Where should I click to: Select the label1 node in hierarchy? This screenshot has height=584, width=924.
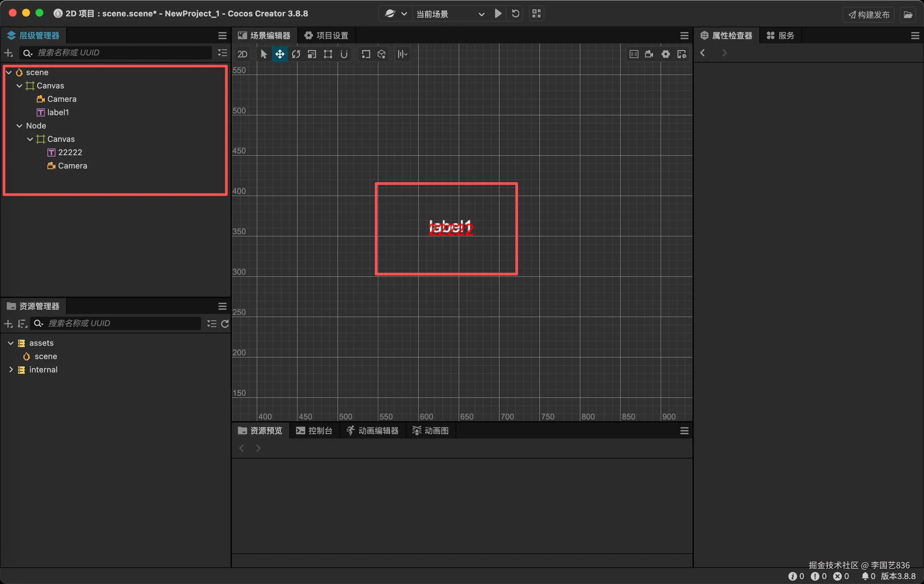click(x=58, y=112)
